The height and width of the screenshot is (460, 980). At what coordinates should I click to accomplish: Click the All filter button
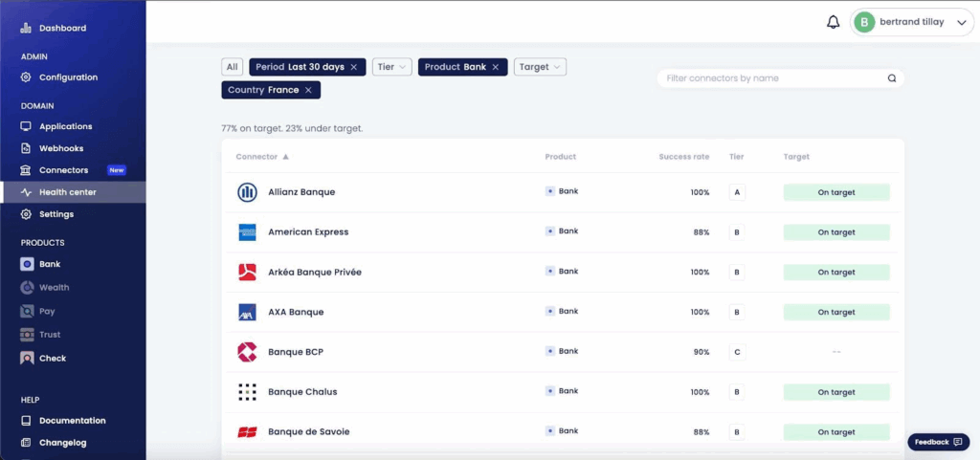(232, 67)
